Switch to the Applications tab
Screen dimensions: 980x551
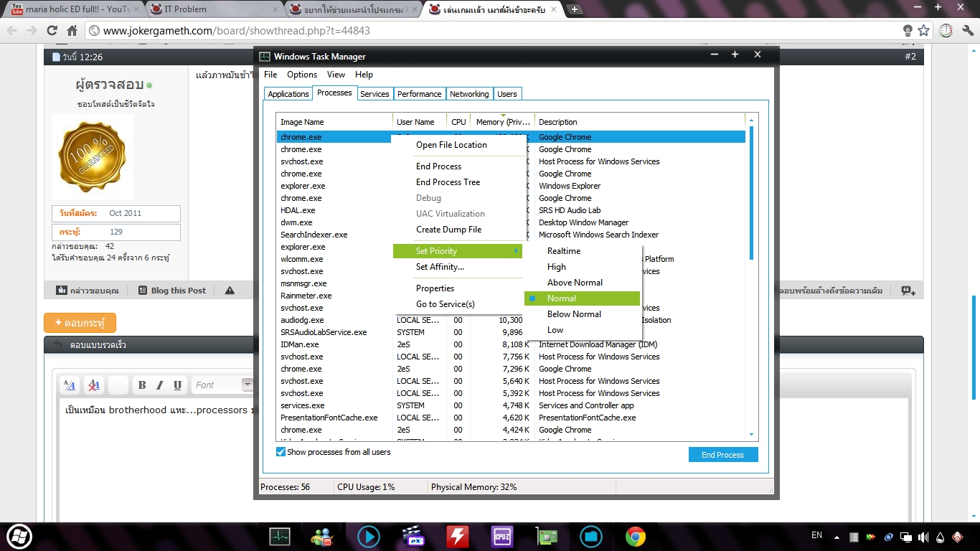288,94
